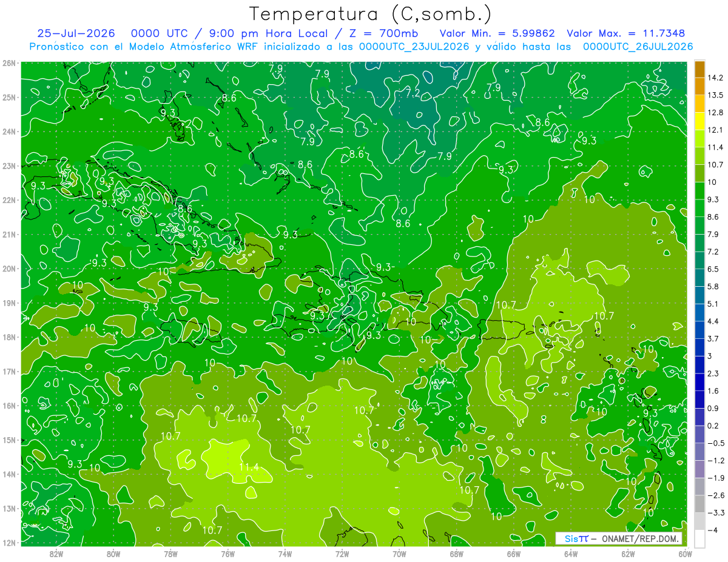This screenshot has height=562, width=728.
Task: Click the '11.4' contour label on the map
Action: [x=249, y=467]
